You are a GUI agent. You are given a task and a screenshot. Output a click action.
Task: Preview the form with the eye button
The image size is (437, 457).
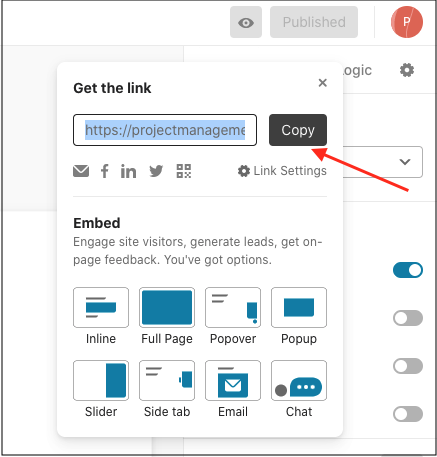246,22
